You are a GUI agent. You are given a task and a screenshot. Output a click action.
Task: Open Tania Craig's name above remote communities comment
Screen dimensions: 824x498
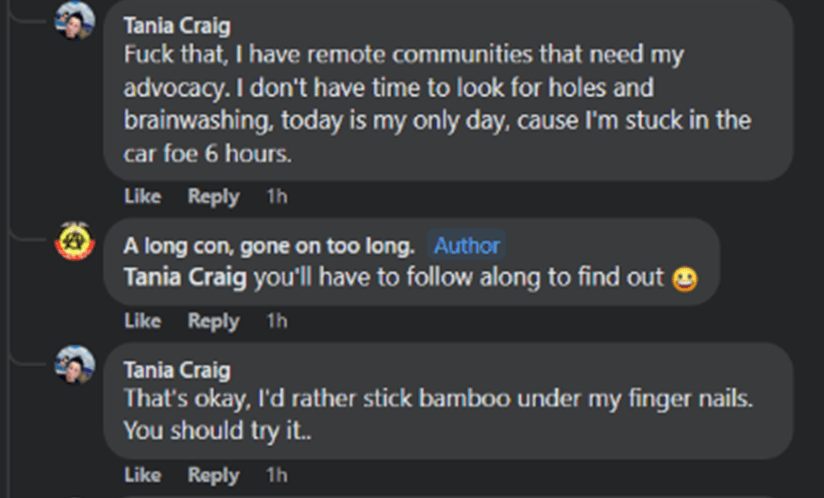[x=176, y=25]
